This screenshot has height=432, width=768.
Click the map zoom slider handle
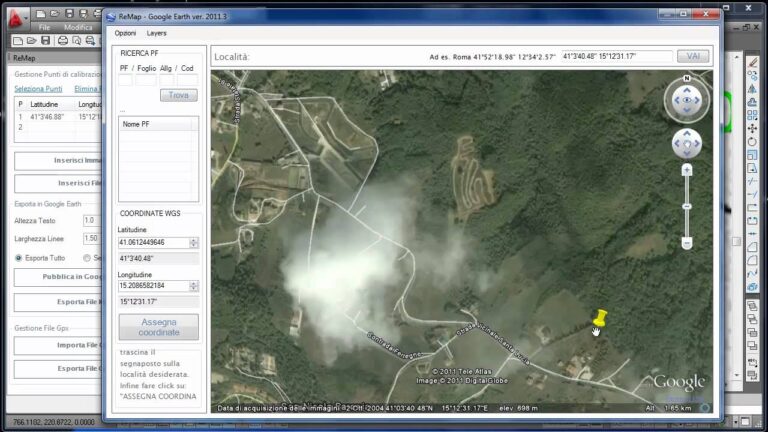(687, 207)
